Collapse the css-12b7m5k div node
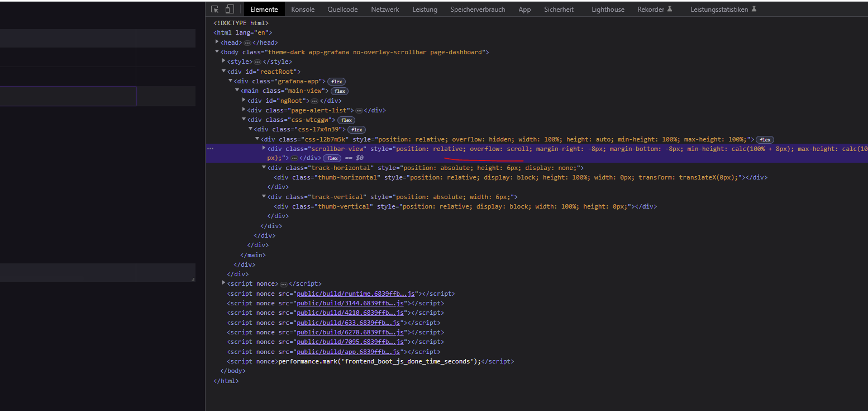The width and height of the screenshot is (868, 411). click(257, 139)
